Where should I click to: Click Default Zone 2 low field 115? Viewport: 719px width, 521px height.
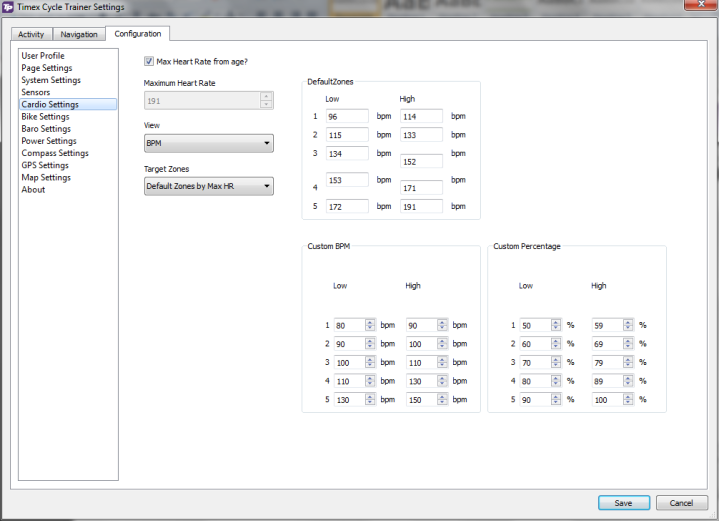tap(347, 135)
